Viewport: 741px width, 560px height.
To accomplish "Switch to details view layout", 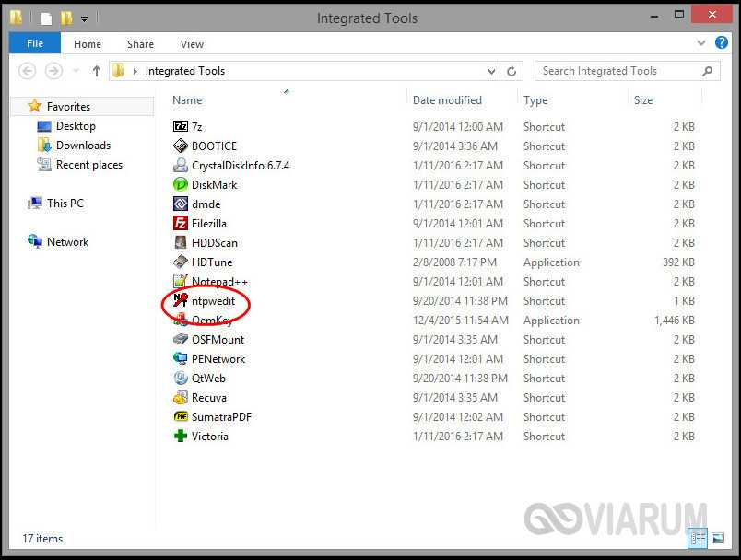I will tap(700, 539).
